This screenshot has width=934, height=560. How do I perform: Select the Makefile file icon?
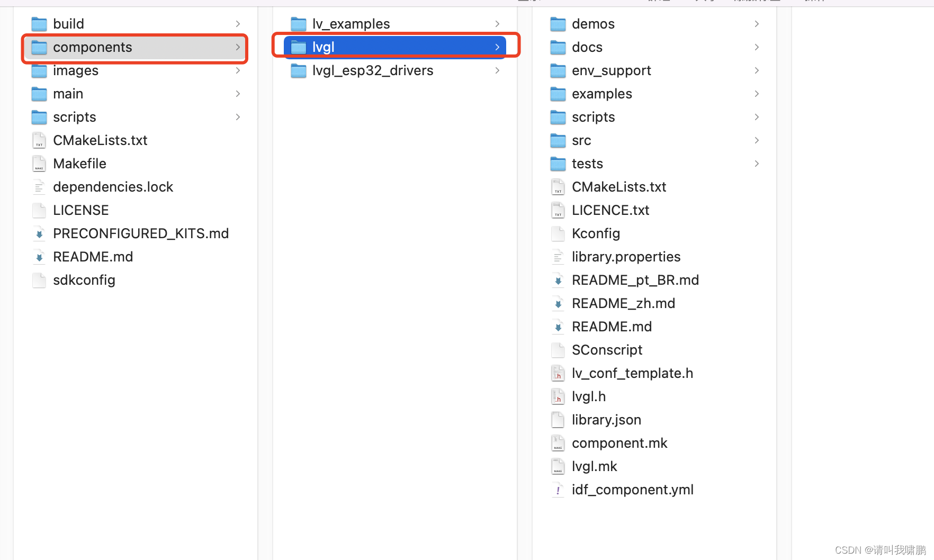pos(39,164)
